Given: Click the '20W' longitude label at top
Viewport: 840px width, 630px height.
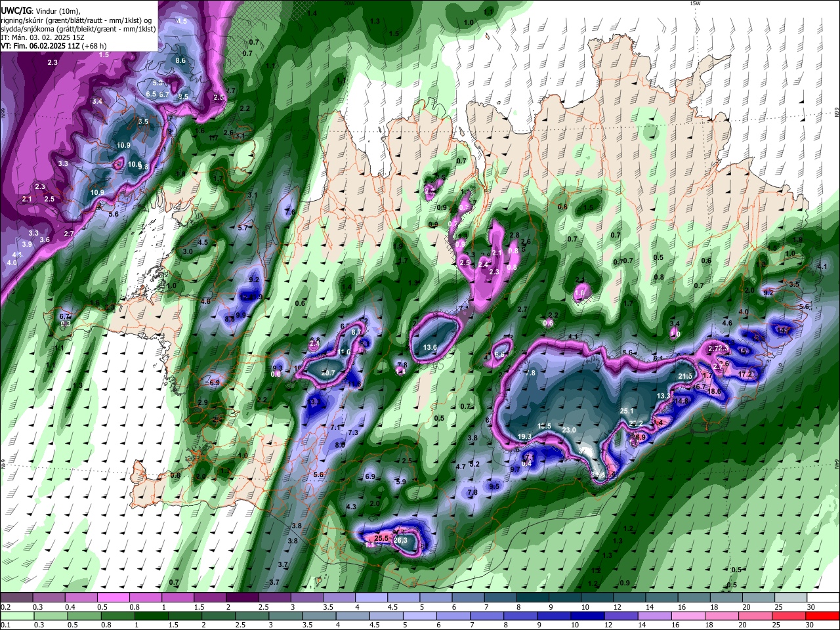Looking at the screenshot, I should click(x=349, y=3).
